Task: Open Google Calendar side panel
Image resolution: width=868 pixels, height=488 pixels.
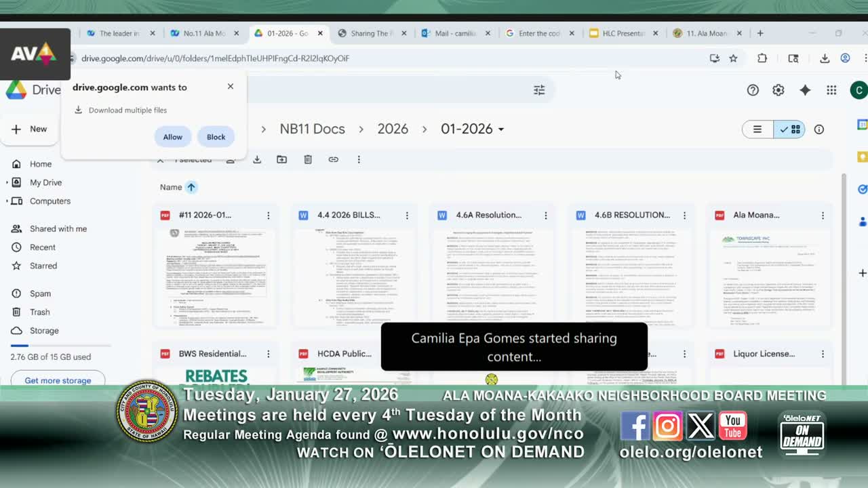Action: coord(863,125)
